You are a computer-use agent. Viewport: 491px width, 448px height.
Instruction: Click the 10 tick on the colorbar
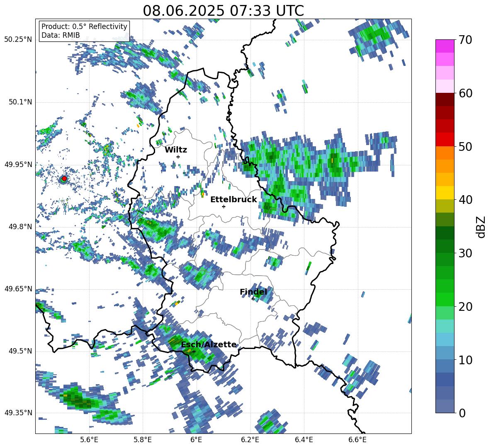(465, 360)
